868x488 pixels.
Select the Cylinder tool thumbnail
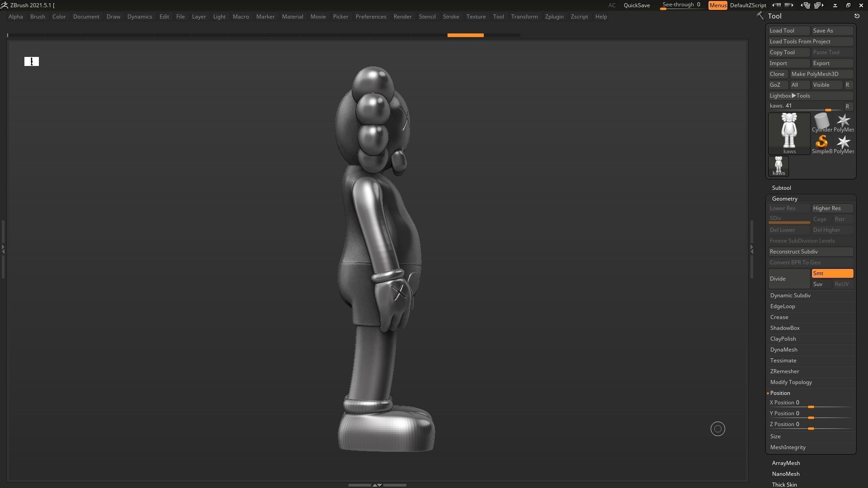(x=821, y=122)
